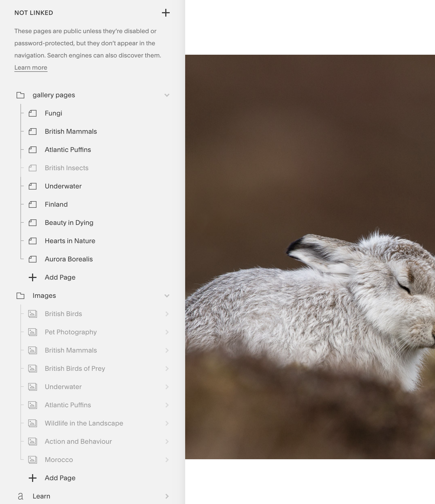The image size is (435, 504).
Task: Open the British Birds gallery
Action: pyautogui.click(x=63, y=314)
